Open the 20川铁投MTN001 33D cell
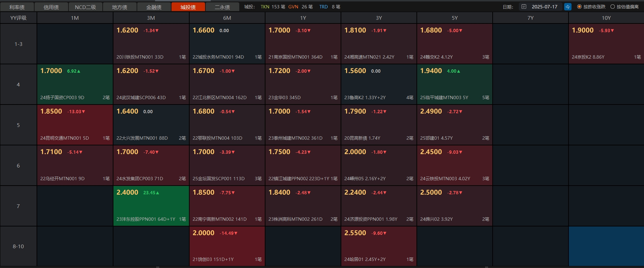644x268 pixels. [151, 44]
